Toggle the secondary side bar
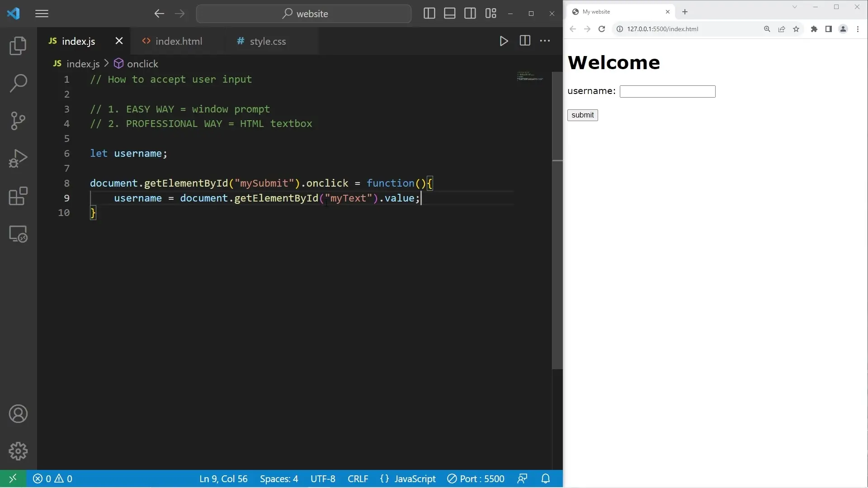868x488 pixels. pos(470,14)
